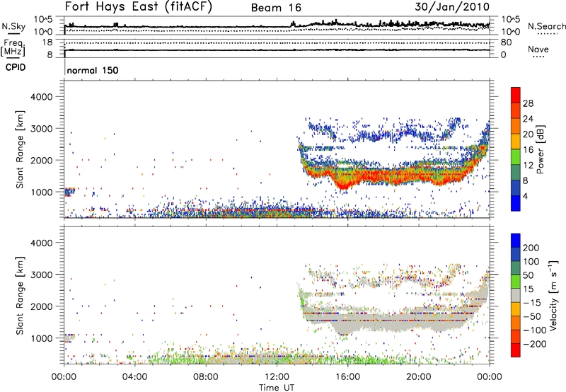Click the 'N.Search' legend label
This screenshot has height=392, width=566.
click(x=546, y=26)
